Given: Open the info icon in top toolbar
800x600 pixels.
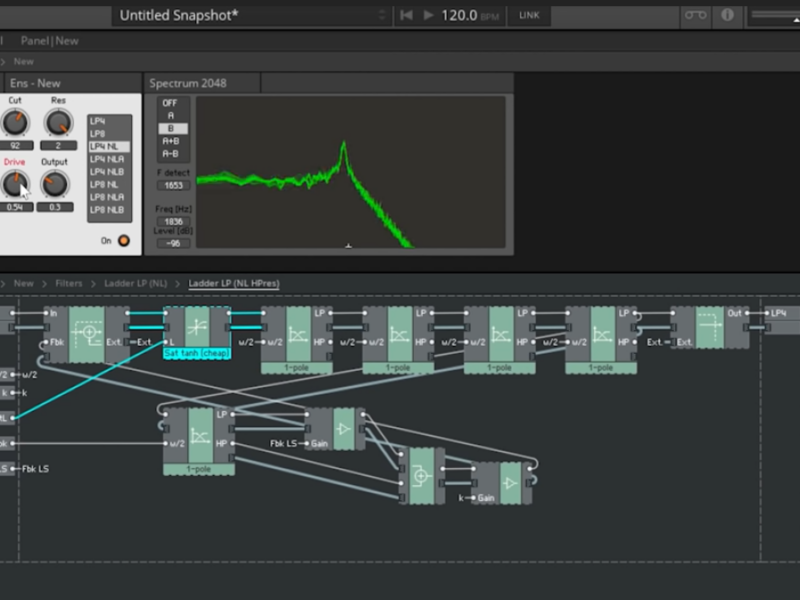Looking at the screenshot, I should (727, 15).
